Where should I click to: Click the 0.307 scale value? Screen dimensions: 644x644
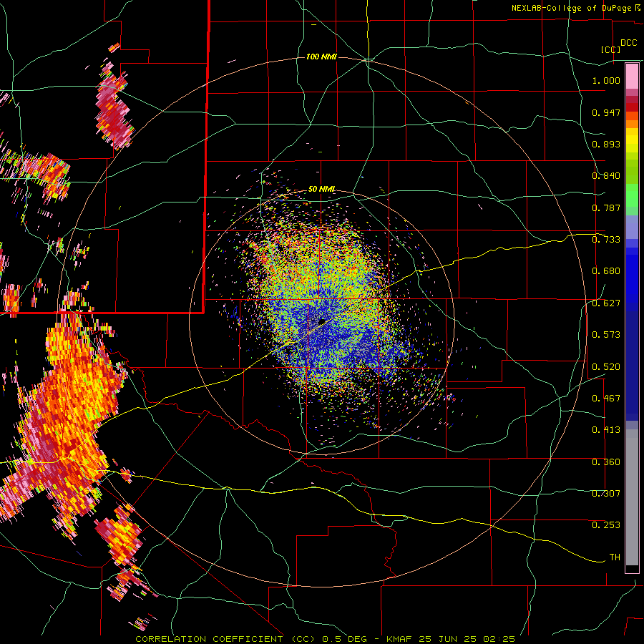pos(606,494)
